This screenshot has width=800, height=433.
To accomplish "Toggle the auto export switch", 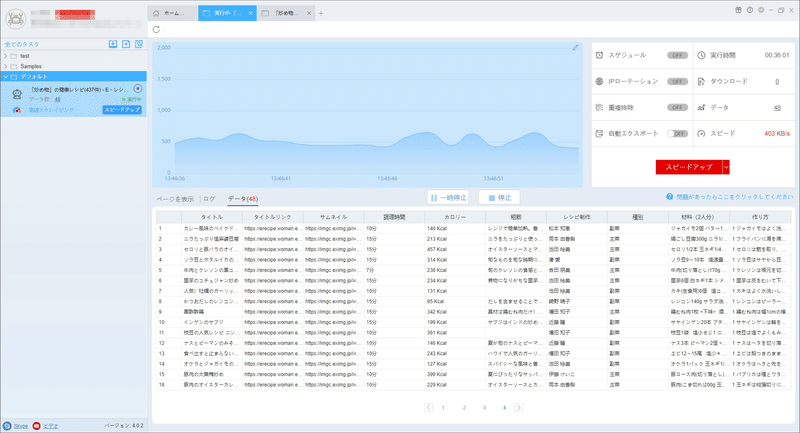I will click(678, 134).
